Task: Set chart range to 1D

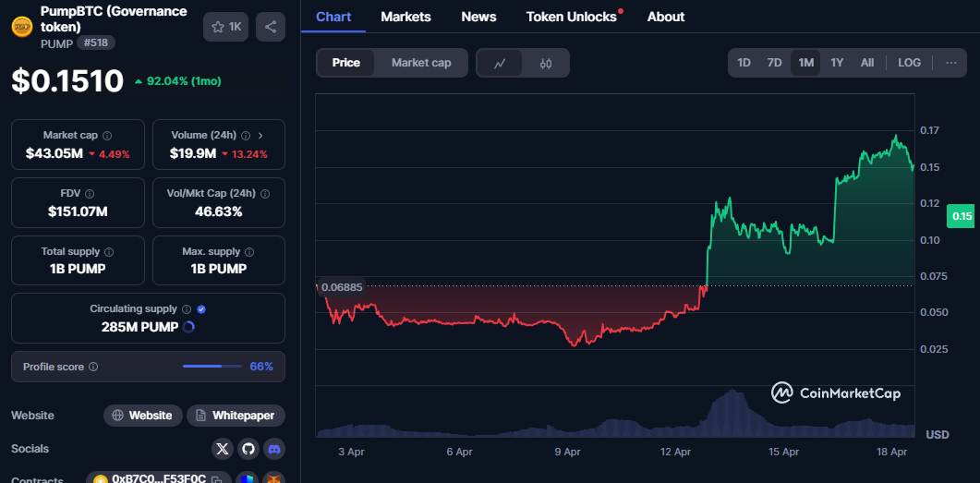Action: (744, 63)
